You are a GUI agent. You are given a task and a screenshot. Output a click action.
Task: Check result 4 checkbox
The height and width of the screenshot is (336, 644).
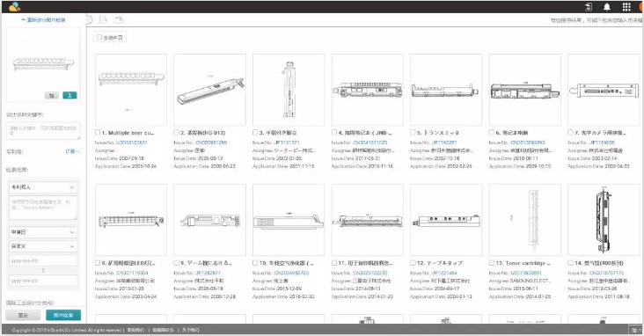click(x=334, y=132)
